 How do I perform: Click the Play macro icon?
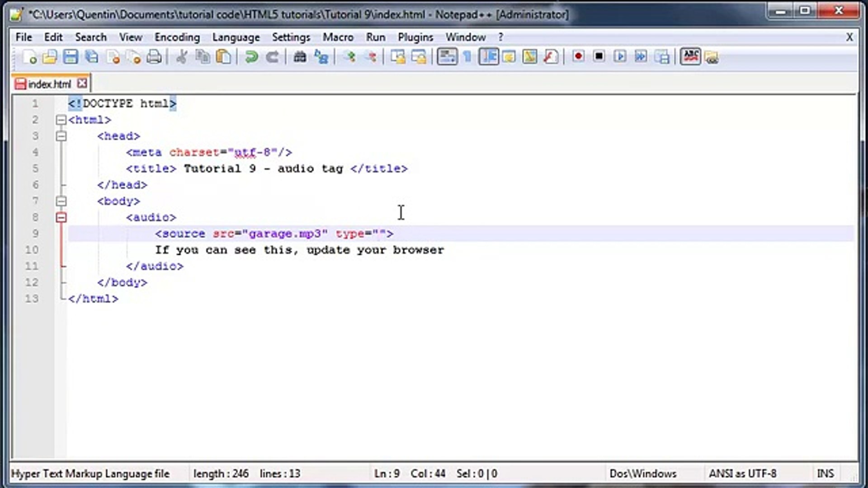tap(620, 57)
